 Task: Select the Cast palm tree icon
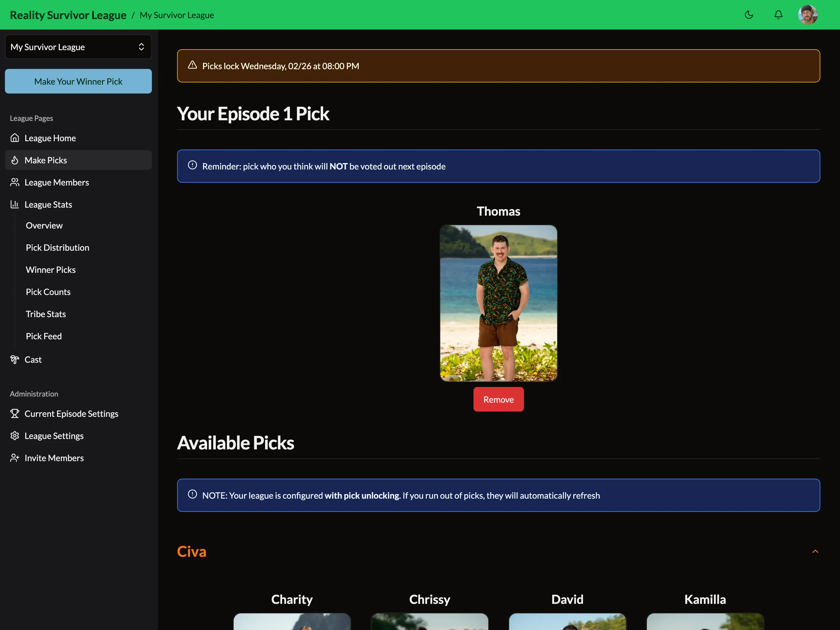15,360
